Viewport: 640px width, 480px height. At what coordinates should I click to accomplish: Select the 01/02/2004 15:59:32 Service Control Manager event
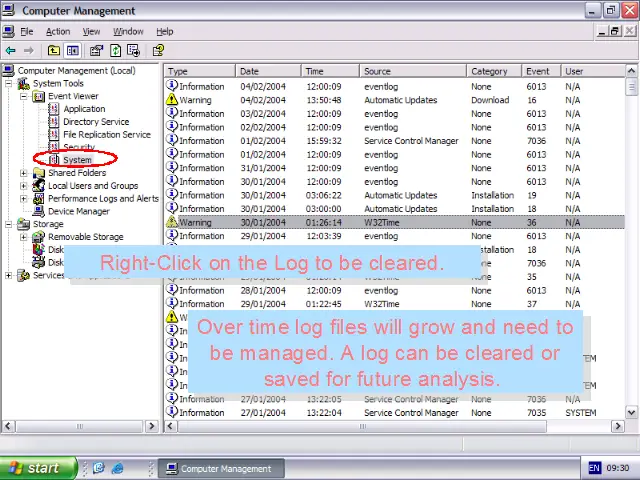pos(395,141)
